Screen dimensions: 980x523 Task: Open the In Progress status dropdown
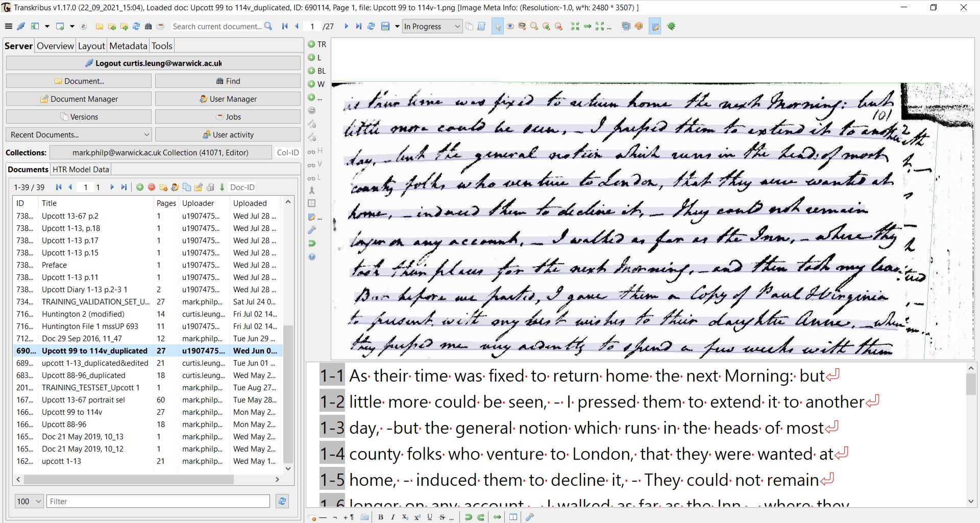point(432,27)
